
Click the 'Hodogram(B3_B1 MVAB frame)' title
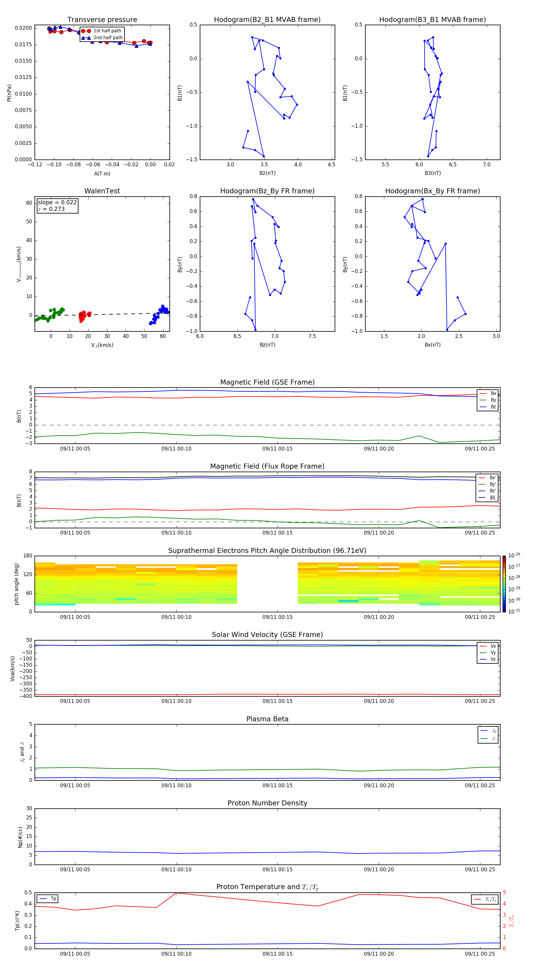coord(432,20)
